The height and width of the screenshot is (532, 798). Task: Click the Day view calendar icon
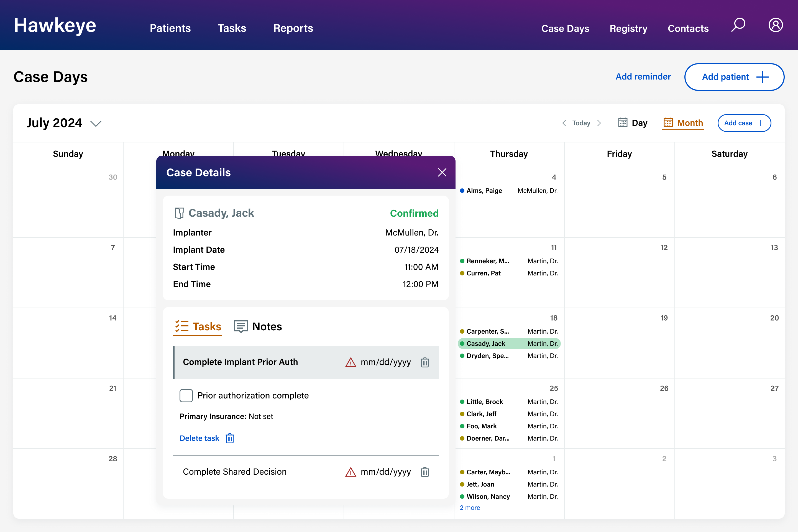[x=623, y=122]
